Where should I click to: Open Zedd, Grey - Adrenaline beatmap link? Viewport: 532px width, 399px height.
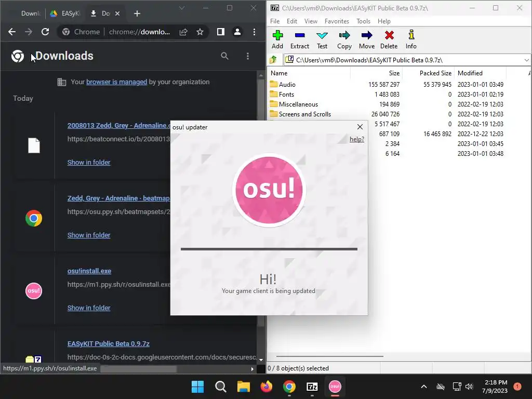pyautogui.click(x=119, y=198)
